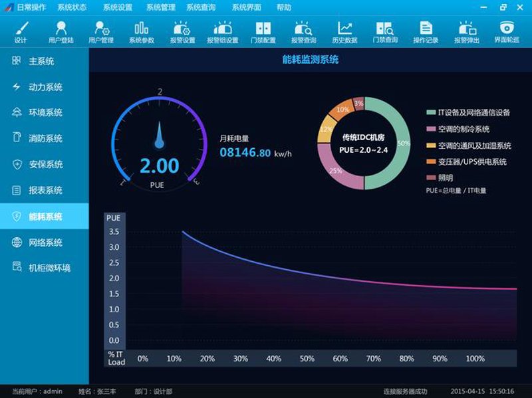Viewport: 532px width, 398px height.
Task: Click the green IT设备及网络通信设备 legend swatch
Action: [431, 112]
